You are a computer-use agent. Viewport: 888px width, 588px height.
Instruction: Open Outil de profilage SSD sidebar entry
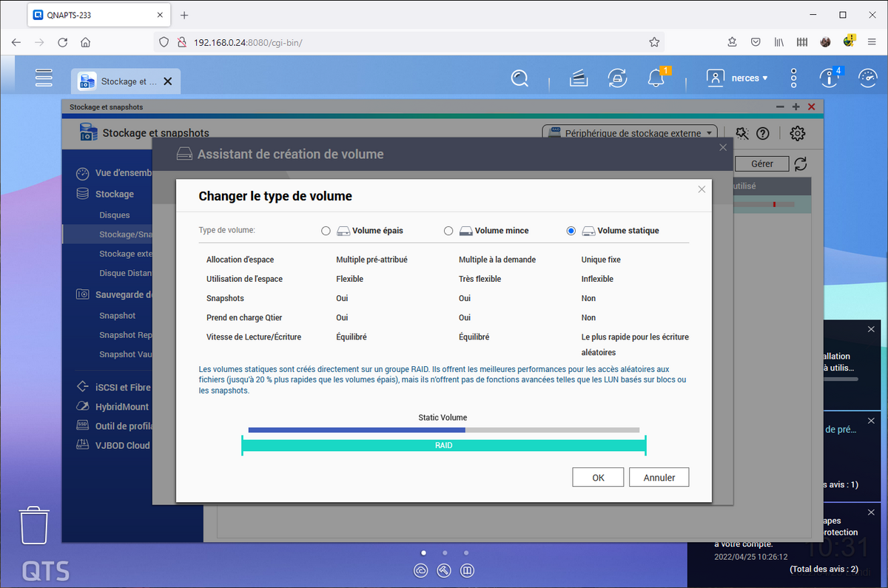pyautogui.click(x=114, y=425)
